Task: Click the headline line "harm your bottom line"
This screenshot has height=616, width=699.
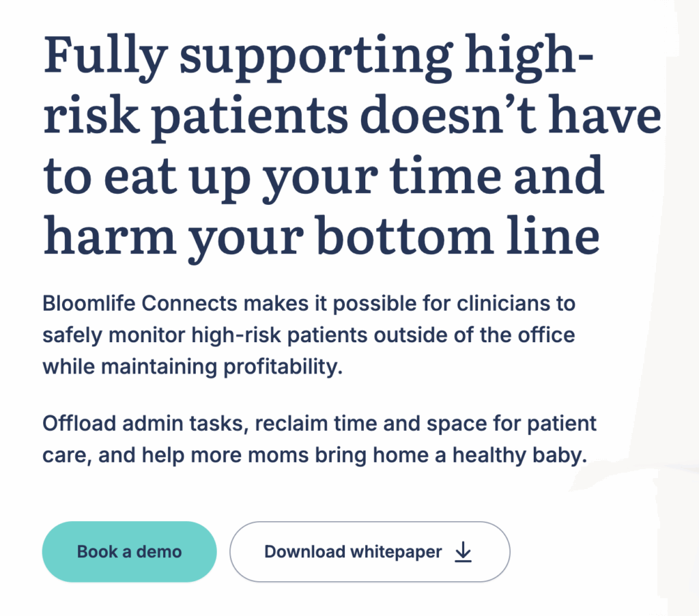Action: tap(322, 238)
